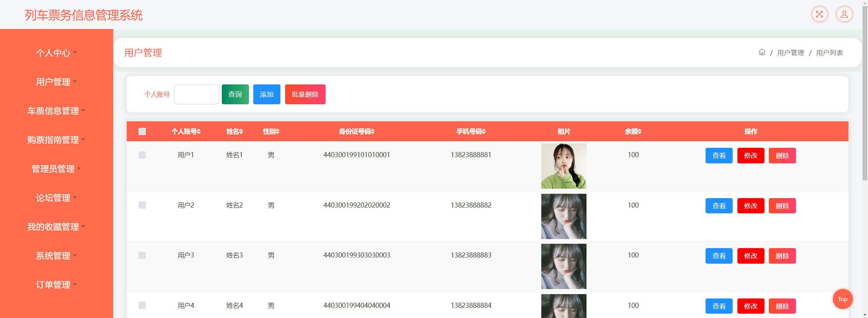Click the 相片 column header
The width and height of the screenshot is (868, 318).
coord(564,131)
